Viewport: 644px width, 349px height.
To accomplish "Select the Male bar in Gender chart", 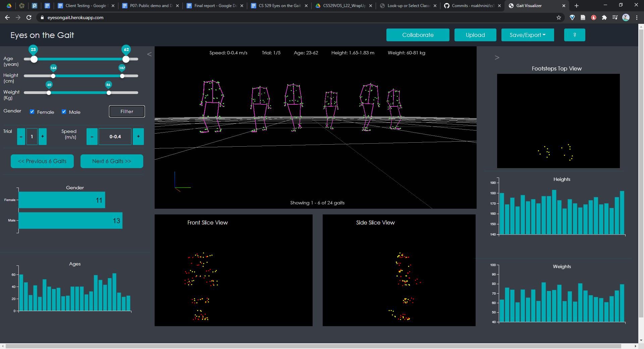I will click(70, 220).
